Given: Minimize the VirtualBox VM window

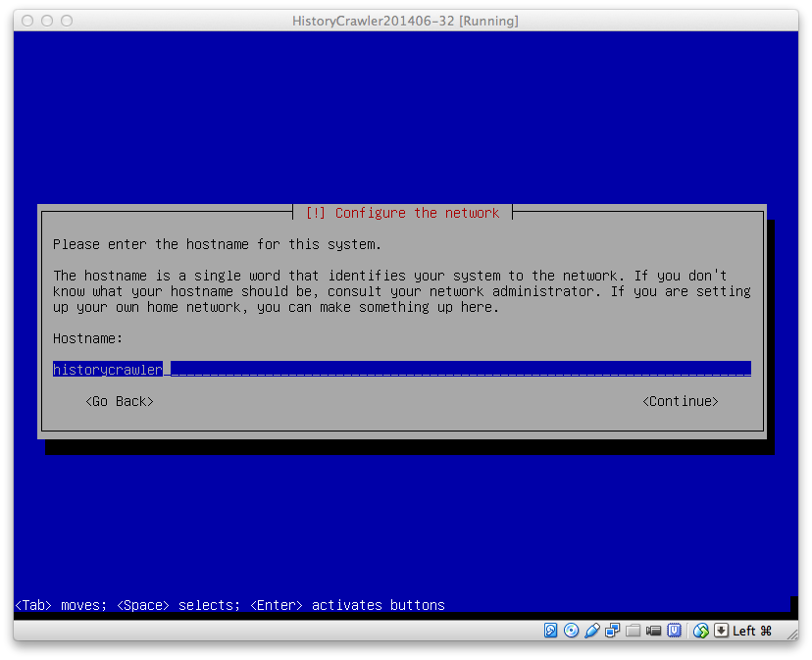Looking at the screenshot, I should (47, 21).
